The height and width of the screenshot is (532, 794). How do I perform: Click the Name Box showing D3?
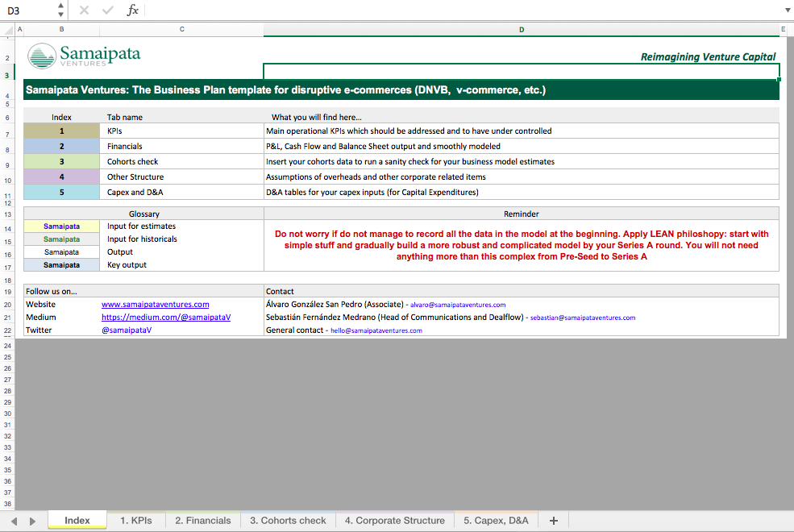[28, 10]
